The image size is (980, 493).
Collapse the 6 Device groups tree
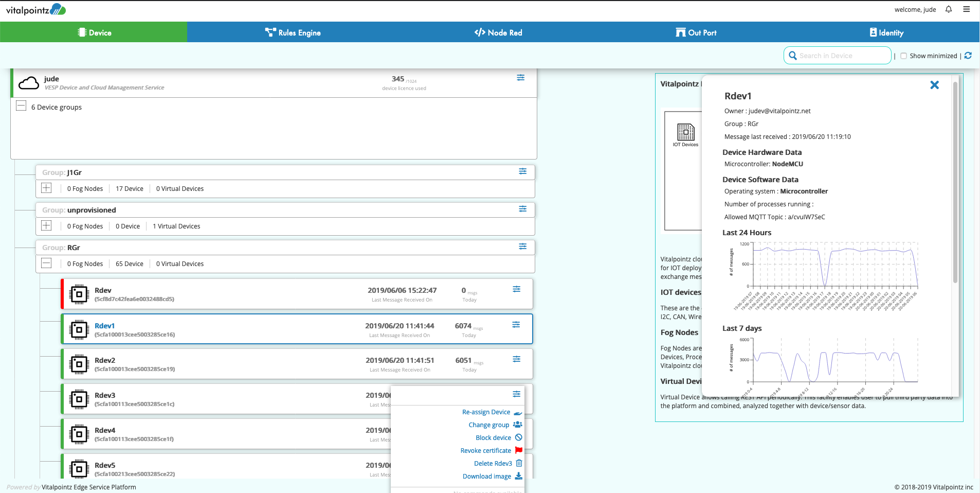click(x=21, y=105)
